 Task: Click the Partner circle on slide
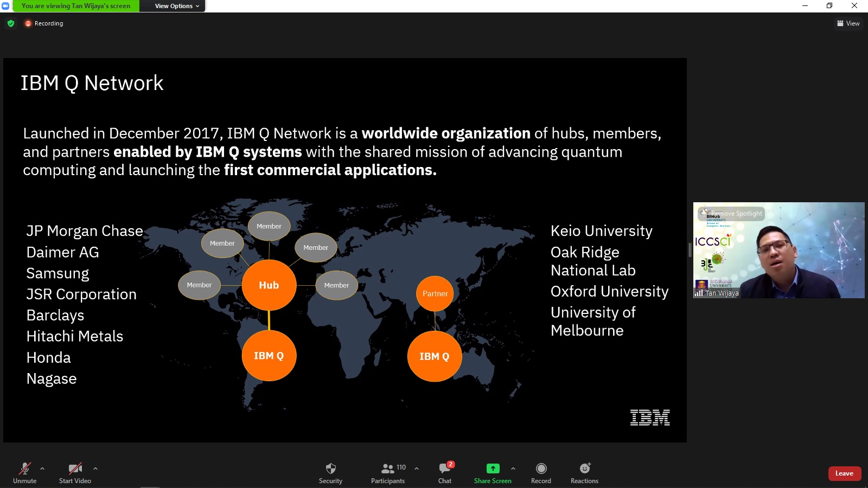435,293
